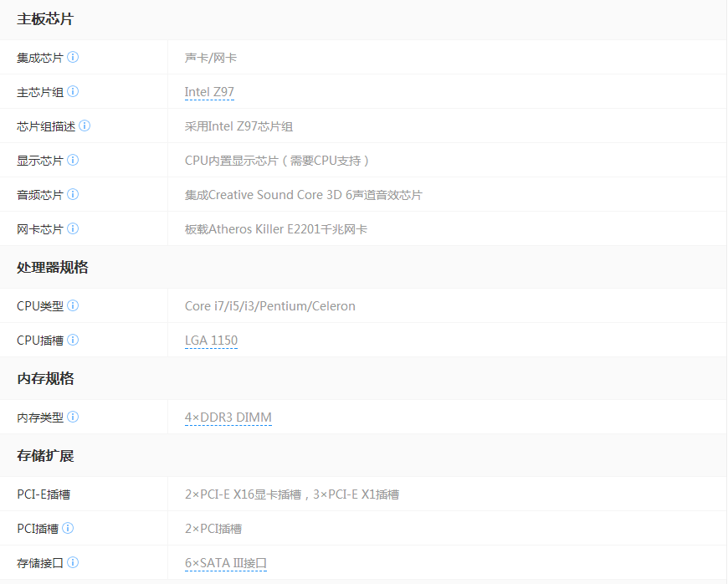Click the info icon beside 集成芯片
The height and width of the screenshot is (584, 728).
click(73, 57)
